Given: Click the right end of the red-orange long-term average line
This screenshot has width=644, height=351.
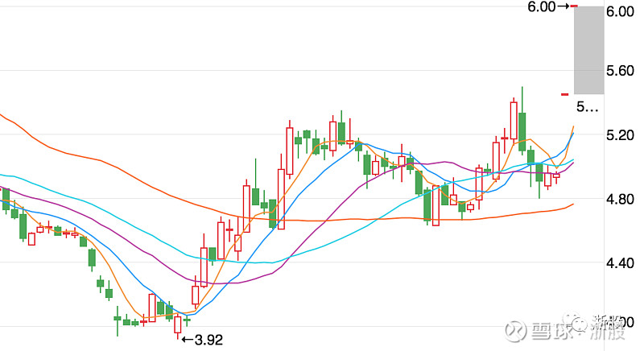Looking at the screenshot, I should pos(572,204).
